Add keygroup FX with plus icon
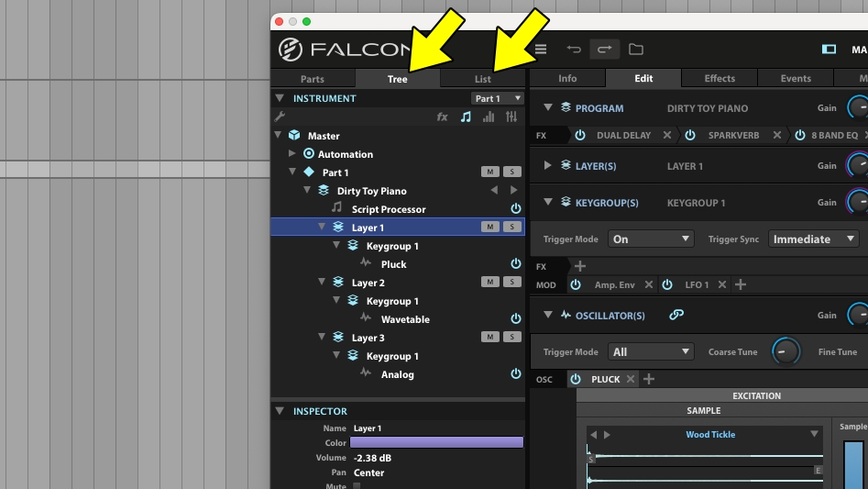Image resolution: width=868 pixels, height=489 pixels. click(x=579, y=266)
